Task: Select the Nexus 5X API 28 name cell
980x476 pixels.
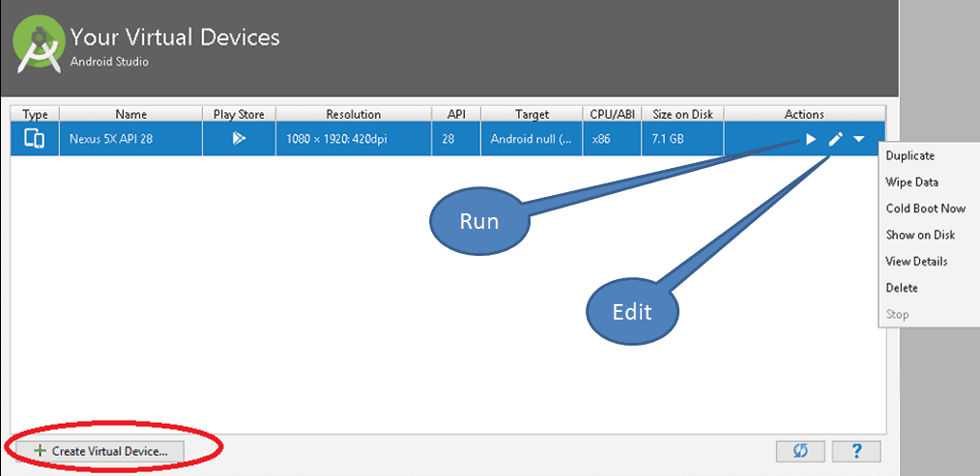Action: (130, 139)
